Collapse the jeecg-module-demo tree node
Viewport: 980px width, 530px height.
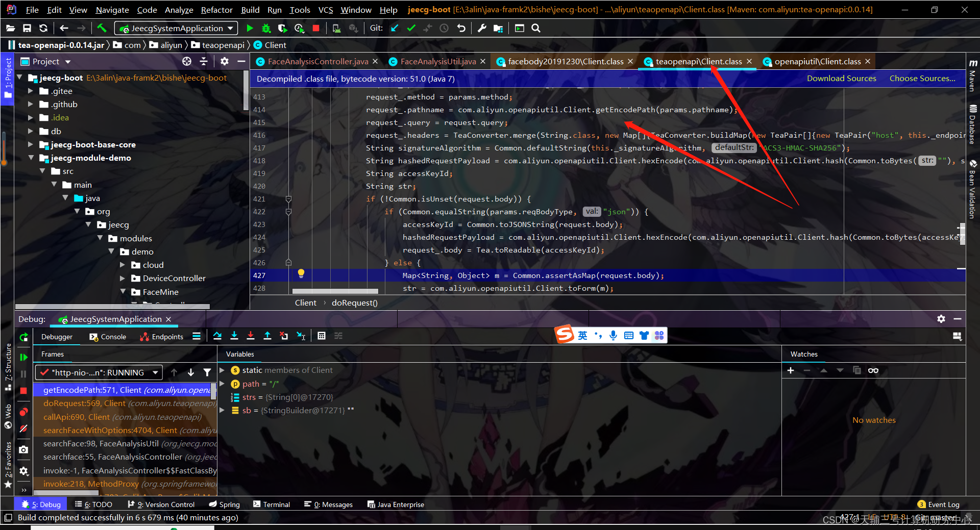32,158
